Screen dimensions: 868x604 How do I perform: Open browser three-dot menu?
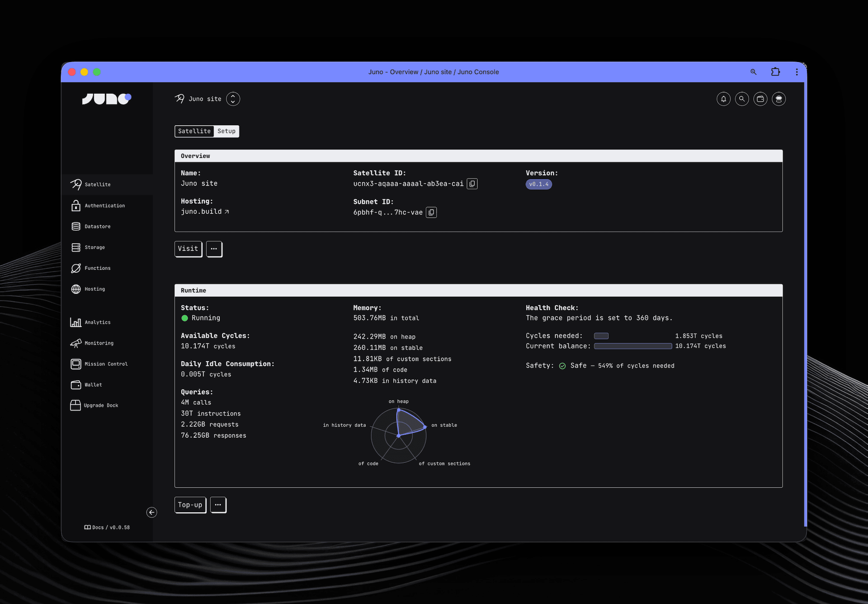click(x=797, y=72)
